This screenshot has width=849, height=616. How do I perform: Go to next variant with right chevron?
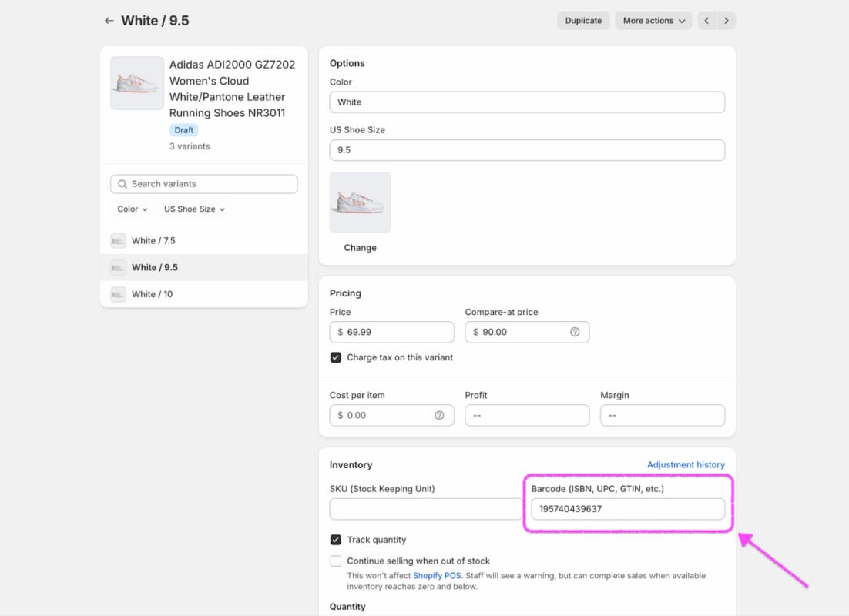click(726, 21)
